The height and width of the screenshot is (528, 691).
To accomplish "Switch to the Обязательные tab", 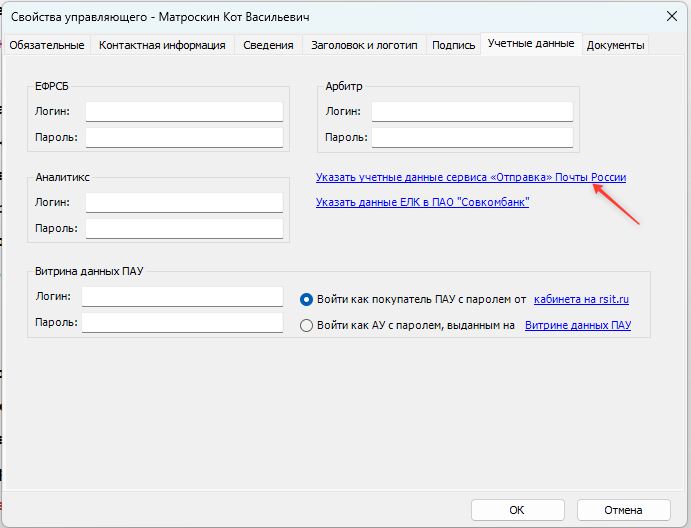I will tap(47, 45).
